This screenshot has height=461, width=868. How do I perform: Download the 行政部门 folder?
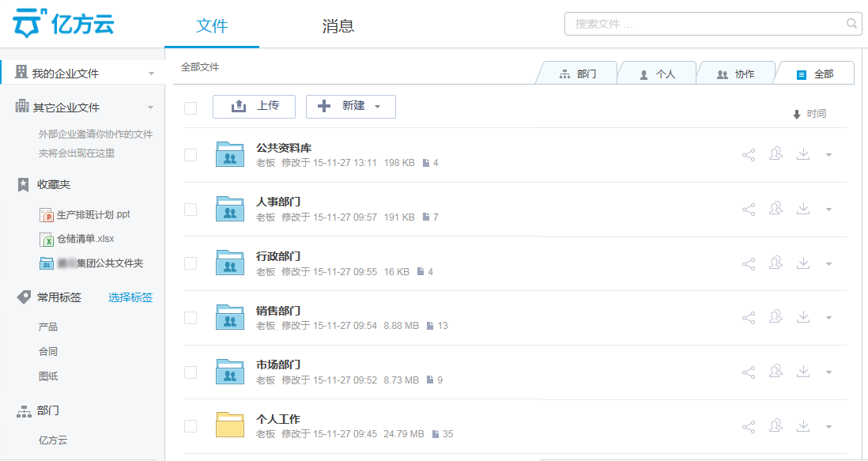click(803, 263)
